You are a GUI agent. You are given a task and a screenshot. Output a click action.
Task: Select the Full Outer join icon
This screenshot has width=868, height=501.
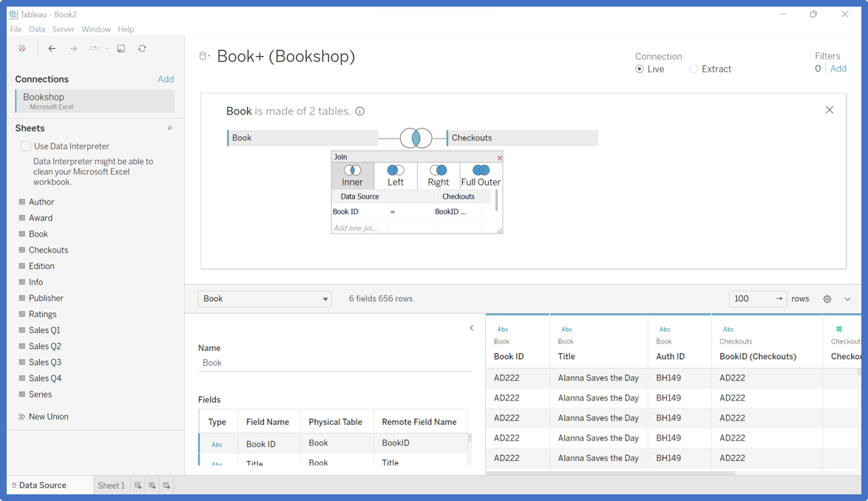pyautogui.click(x=481, y=175)
